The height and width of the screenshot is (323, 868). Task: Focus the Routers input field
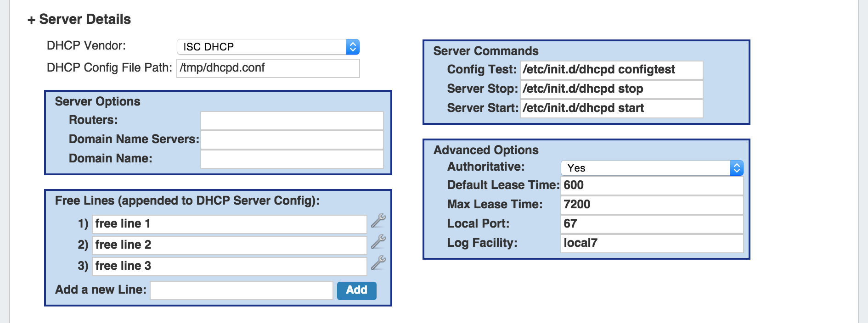pyautogui.click(x=292, y=120)
